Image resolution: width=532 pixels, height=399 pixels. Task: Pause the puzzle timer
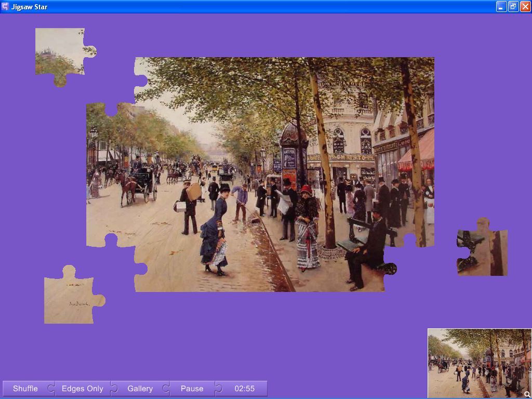[x=192, y=388]
